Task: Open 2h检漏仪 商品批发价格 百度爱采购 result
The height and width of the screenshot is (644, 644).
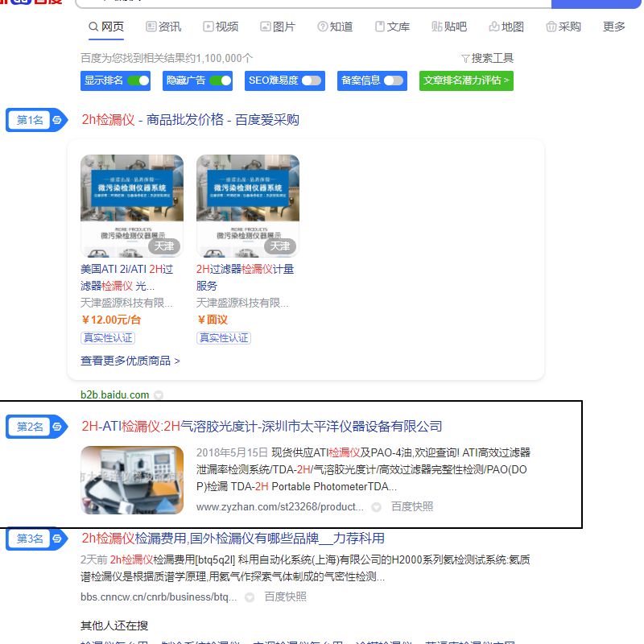Action: [190, 119]
